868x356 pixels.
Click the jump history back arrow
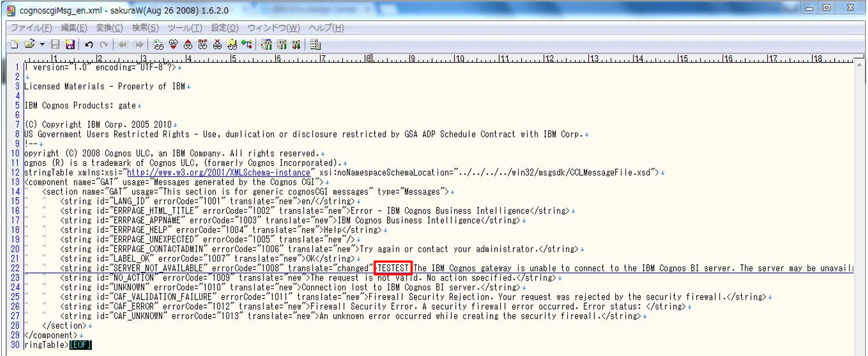point(124,44)
